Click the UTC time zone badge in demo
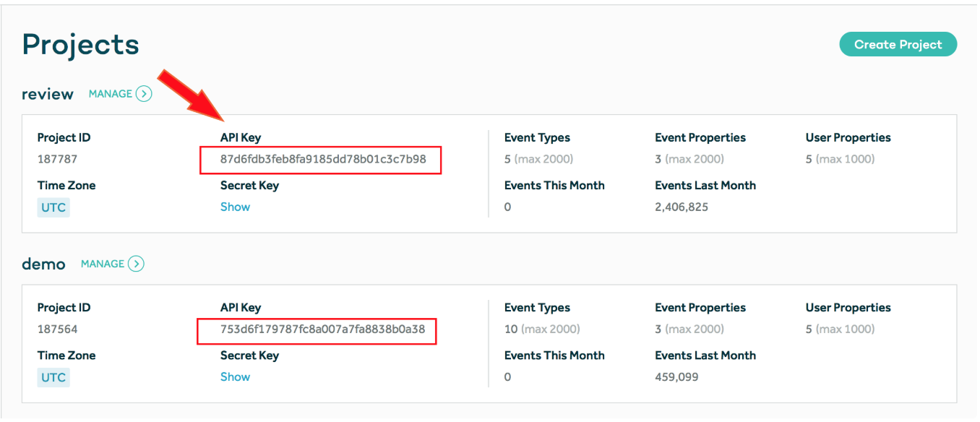Viewport: 980px width, 422px height. [53, 377]
